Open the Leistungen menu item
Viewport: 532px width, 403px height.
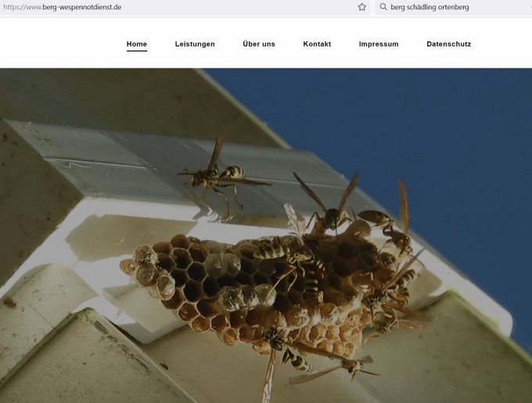pos(195,44)
